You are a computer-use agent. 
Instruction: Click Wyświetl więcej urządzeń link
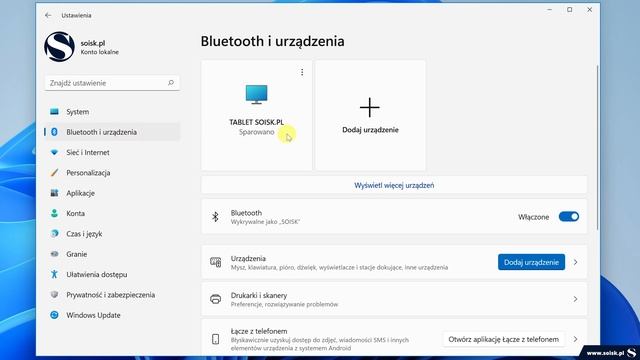(x=394, y=185)
